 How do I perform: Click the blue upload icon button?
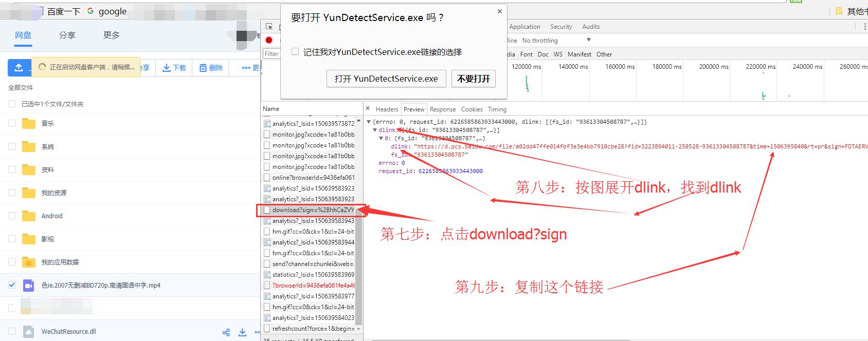19,67
